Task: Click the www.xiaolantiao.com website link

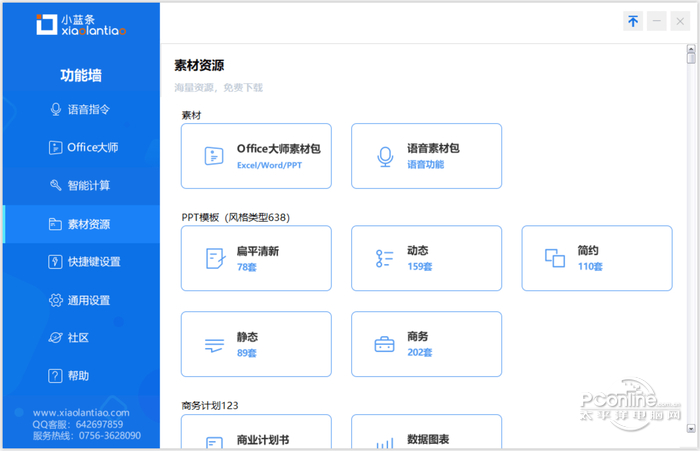Action: 81,413
